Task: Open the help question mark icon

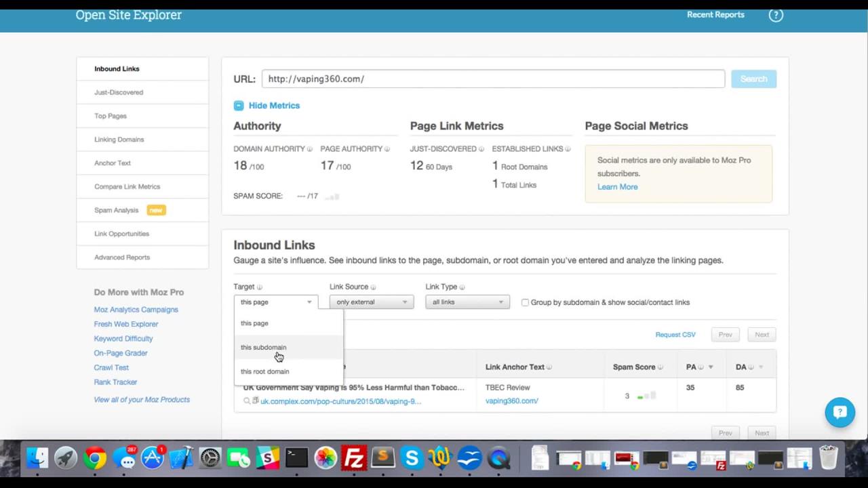Action: click(776, 15)
